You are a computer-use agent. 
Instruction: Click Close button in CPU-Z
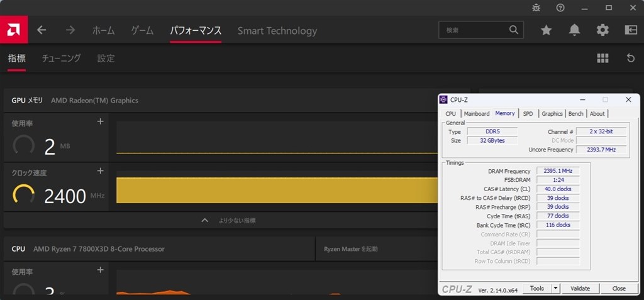click(619, 289)
